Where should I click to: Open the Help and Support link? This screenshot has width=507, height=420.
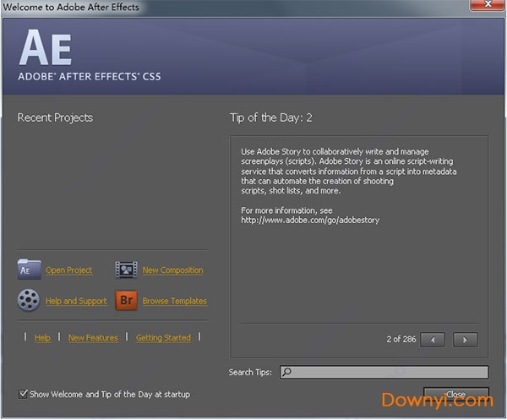click(x=76, y=301)
